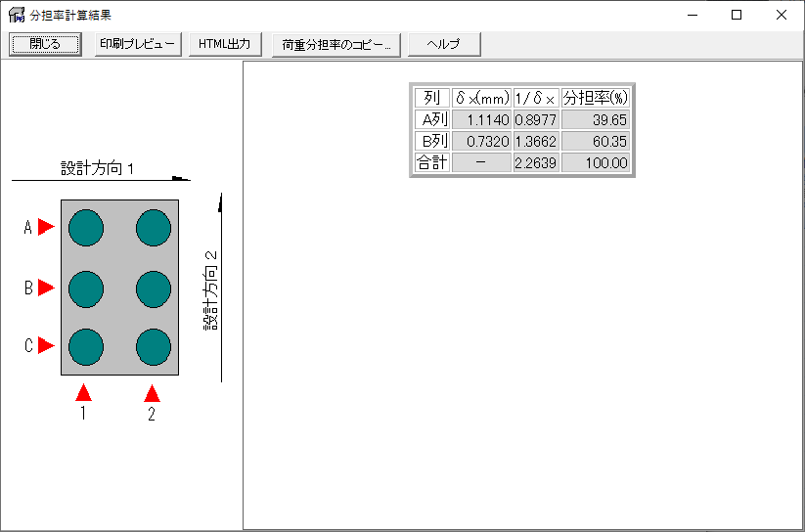Click the 1/δx column header
This screenshot has height=532, width=805.
coord(536,97)
